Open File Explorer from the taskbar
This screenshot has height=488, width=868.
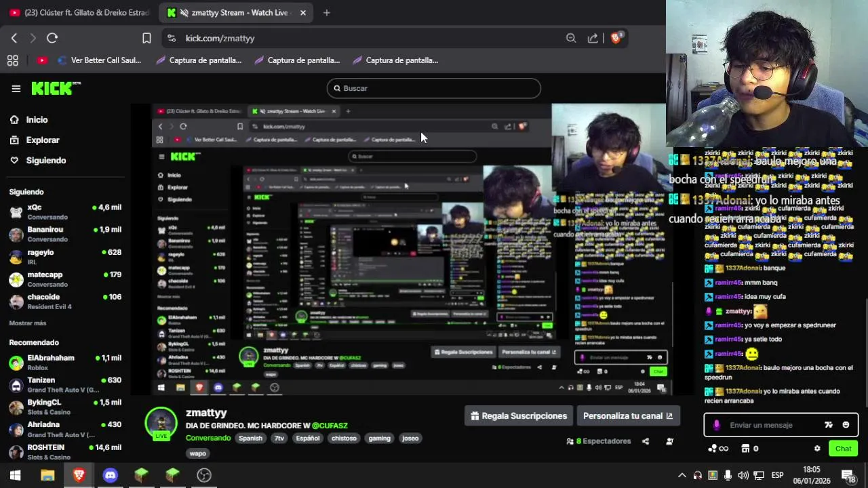47,475
